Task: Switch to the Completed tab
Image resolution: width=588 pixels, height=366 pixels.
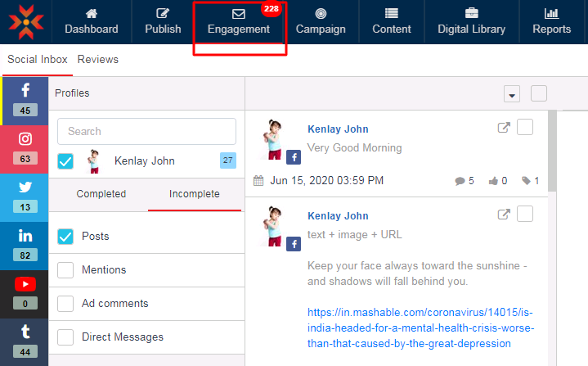Action: tap(101, 194)
